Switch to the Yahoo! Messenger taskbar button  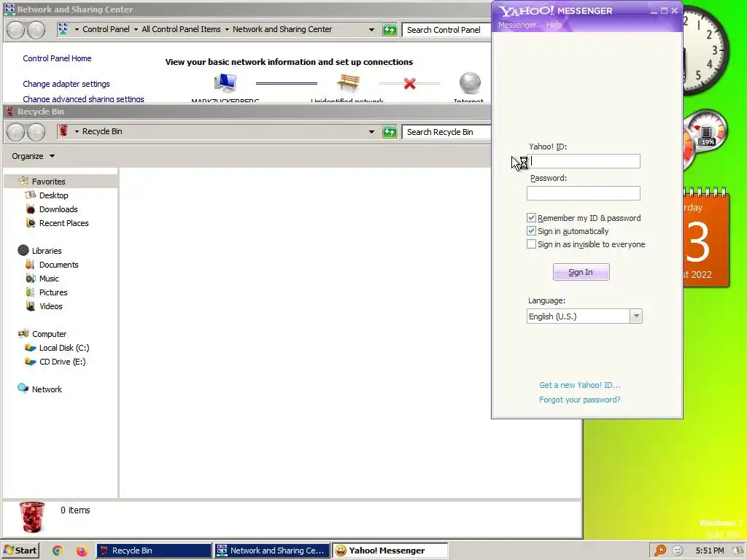pos(390,551)
